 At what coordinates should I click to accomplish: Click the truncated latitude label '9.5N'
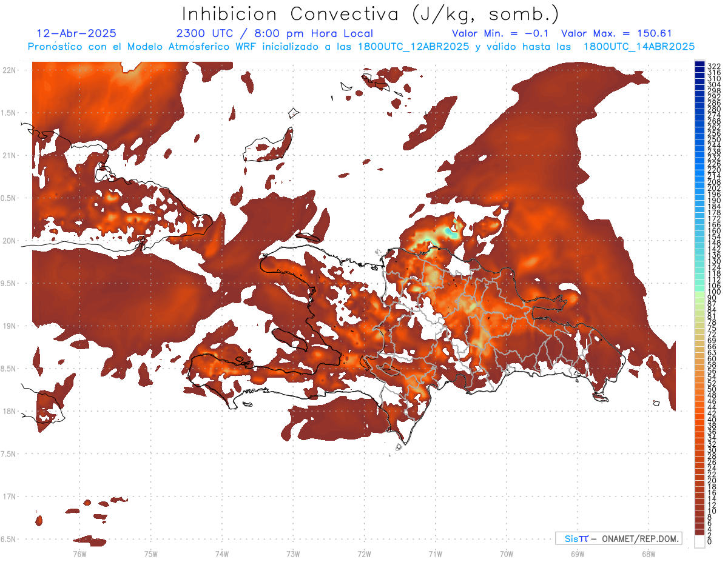[8, 283]
